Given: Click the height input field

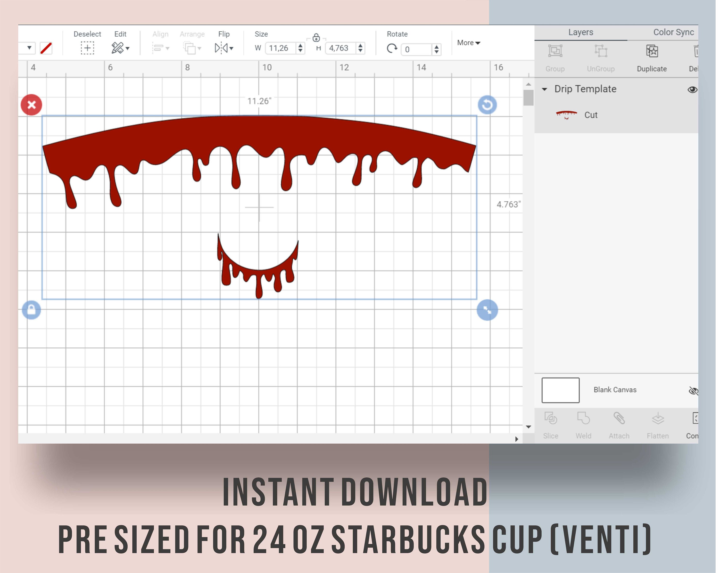Looking at the screenshot, I should click(x=341, y=48).
